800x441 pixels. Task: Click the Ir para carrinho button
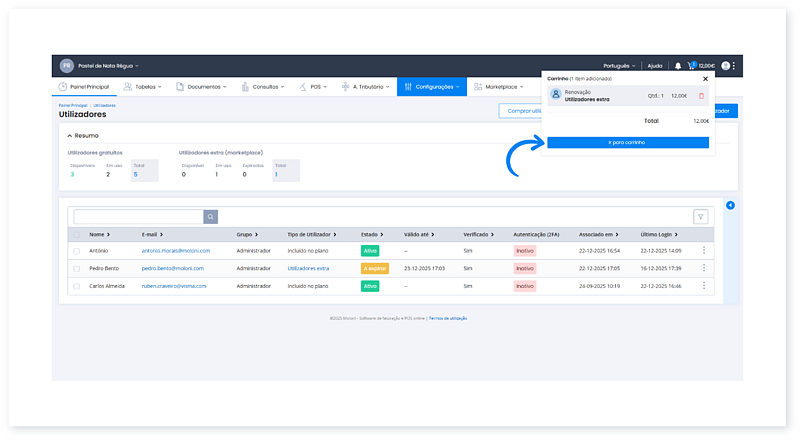(x=628, y=143)
